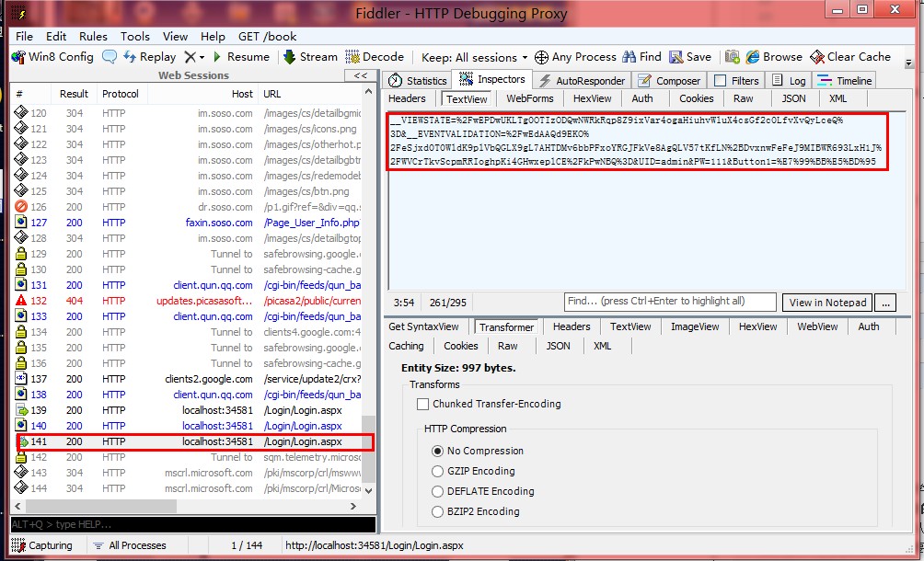
Task: Switch to the Timeline tab
Action: (x=846, y=81)
